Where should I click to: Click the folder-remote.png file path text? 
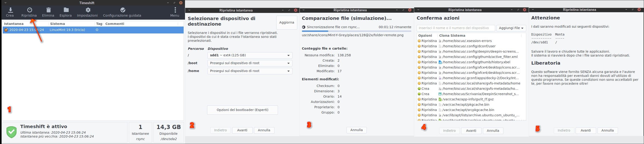tap(352, 35)
